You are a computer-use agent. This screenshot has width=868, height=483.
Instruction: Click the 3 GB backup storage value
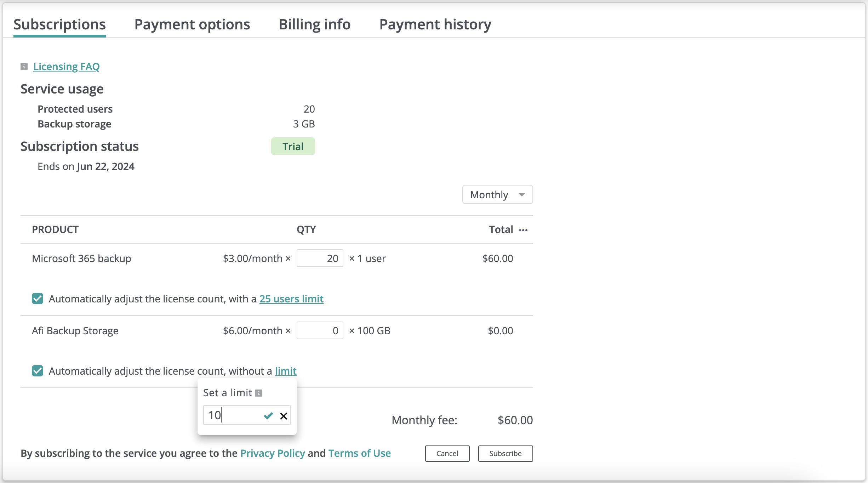304,124
